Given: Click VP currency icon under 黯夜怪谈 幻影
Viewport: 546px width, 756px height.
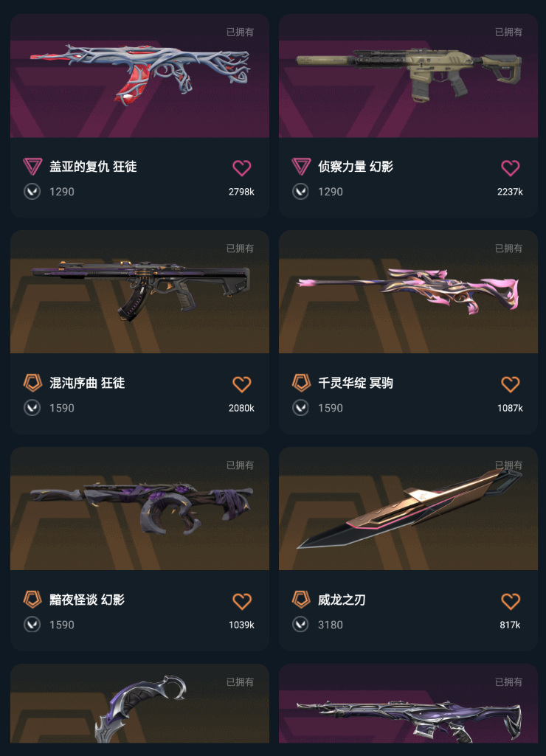Looking at the screenshot, I should tap(32, 625).
